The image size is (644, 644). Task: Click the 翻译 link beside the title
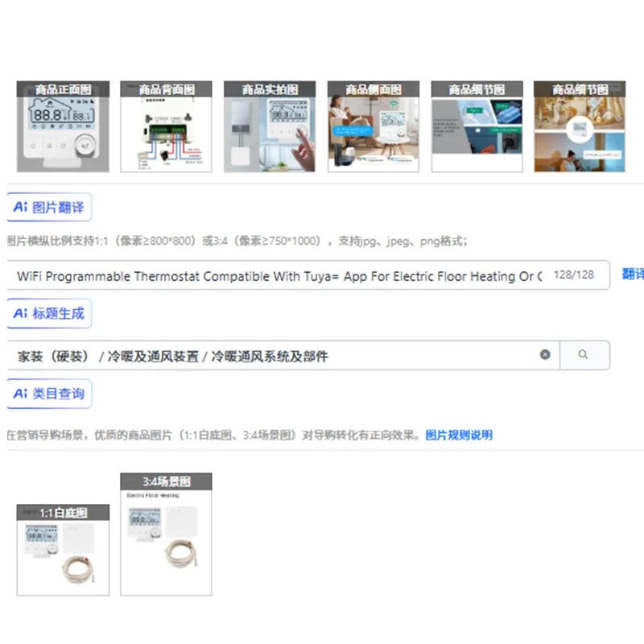633,274
